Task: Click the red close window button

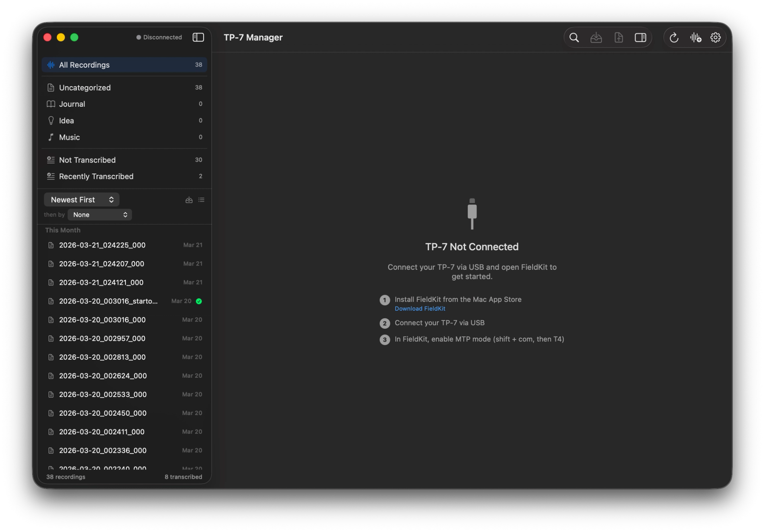Action: point(47,37)
